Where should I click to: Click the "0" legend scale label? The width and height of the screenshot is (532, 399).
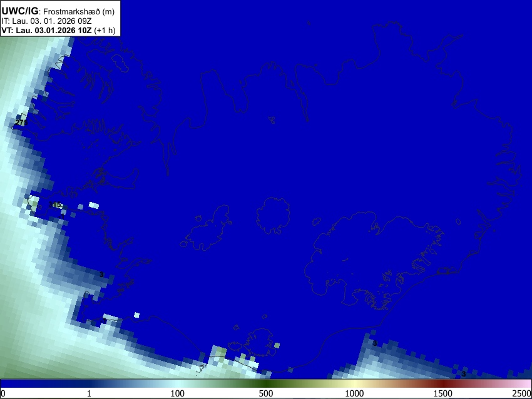(x=3, y=393)
